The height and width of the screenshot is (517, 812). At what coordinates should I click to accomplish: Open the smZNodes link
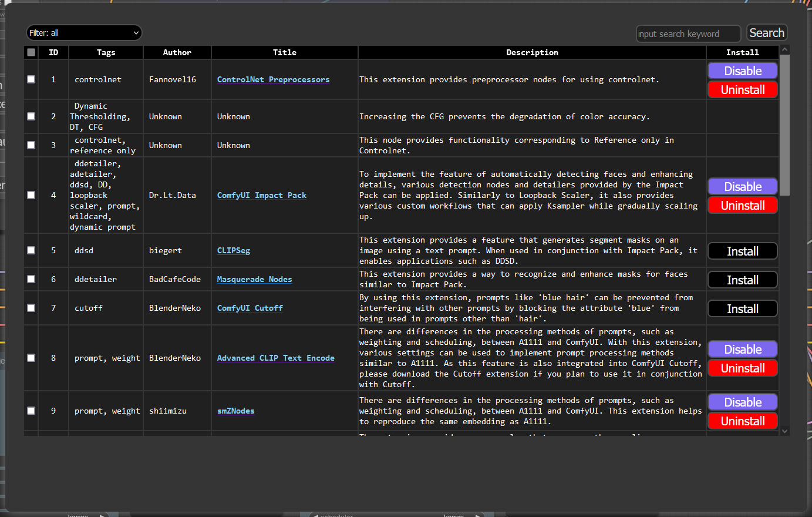235,411
